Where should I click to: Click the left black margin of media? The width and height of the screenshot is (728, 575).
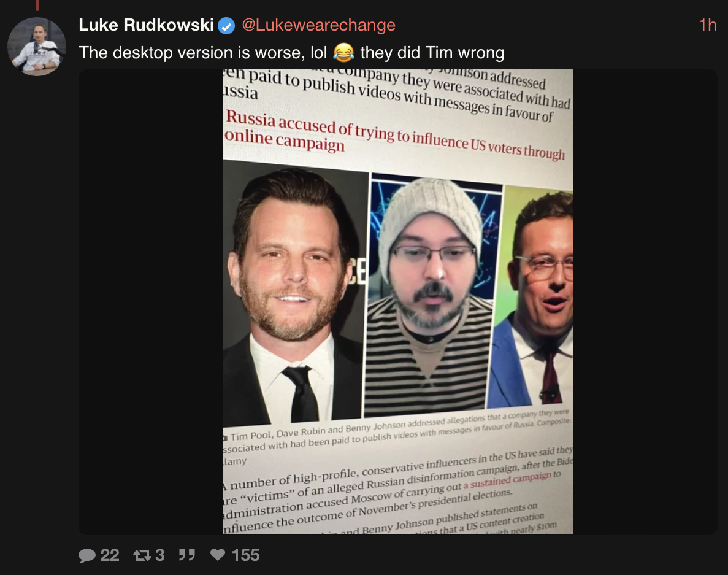151,302
